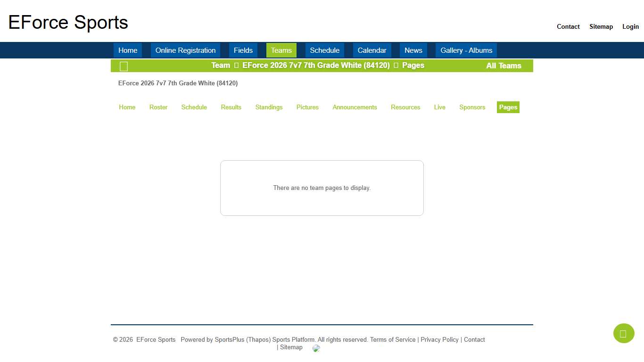Screen dimensions: 644x362
Task: Open the Terms of Service footer link
Action: (x=393, y=340)
